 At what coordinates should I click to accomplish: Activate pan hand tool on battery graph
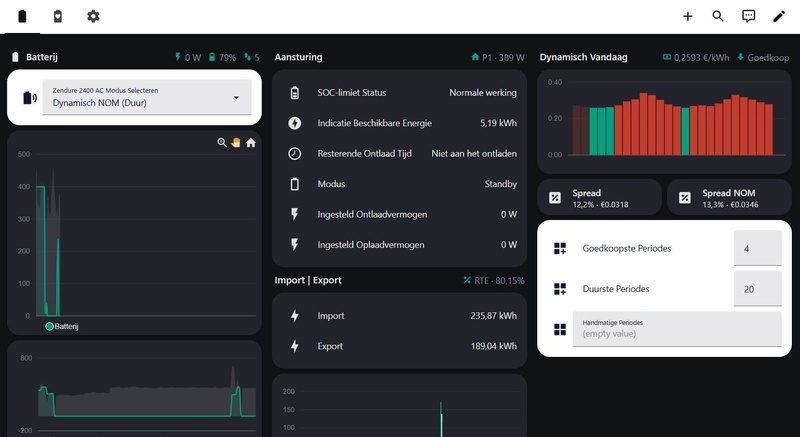coord(236,143)
